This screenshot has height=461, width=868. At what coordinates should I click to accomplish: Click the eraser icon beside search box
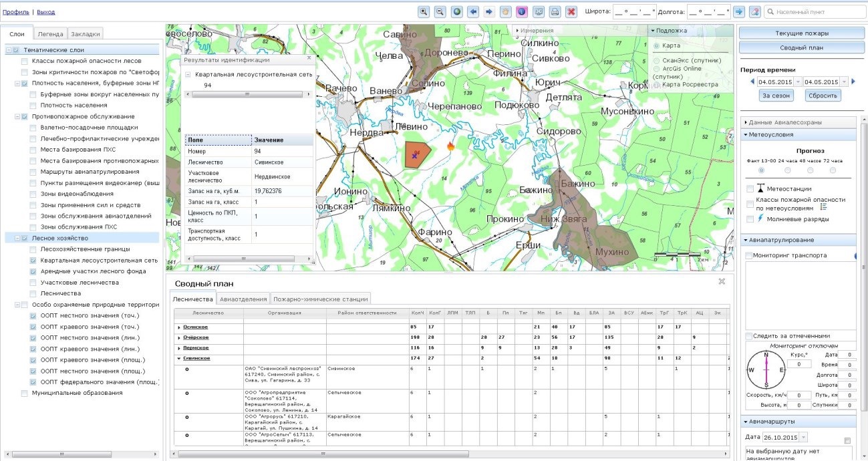pos(754,11)
